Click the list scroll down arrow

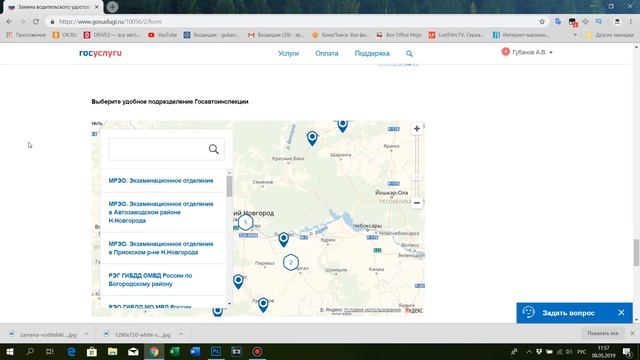229,303
